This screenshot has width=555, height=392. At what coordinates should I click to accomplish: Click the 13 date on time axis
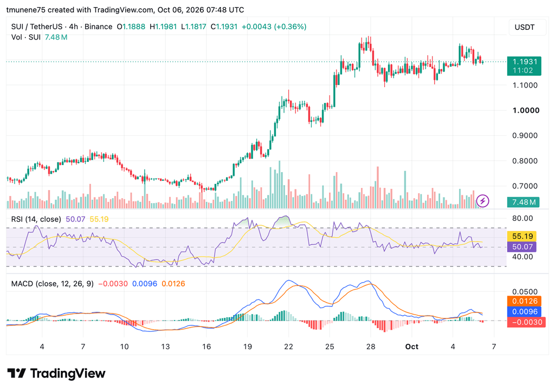pyautogui.click(x=165, y=347)
